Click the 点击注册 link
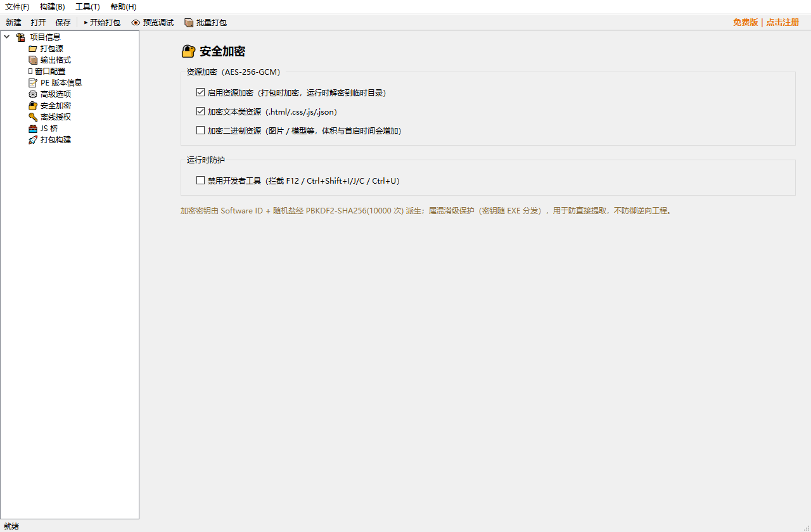 pos(782,23)
